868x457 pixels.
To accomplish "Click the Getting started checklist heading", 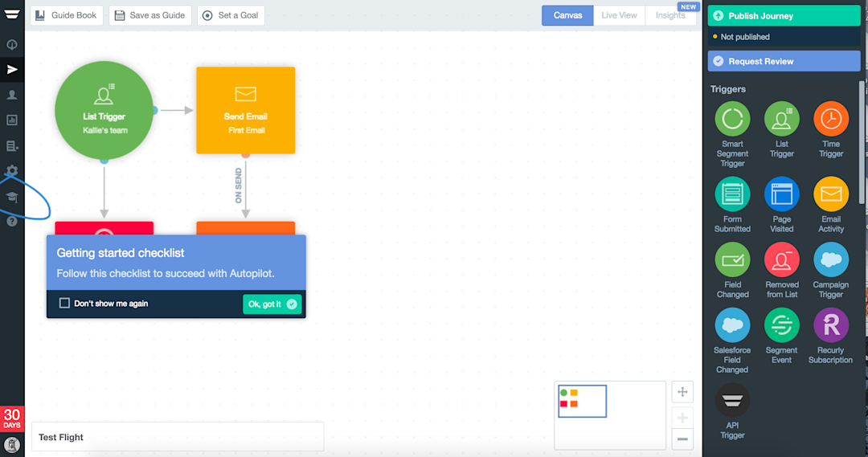I will point(120,253).
